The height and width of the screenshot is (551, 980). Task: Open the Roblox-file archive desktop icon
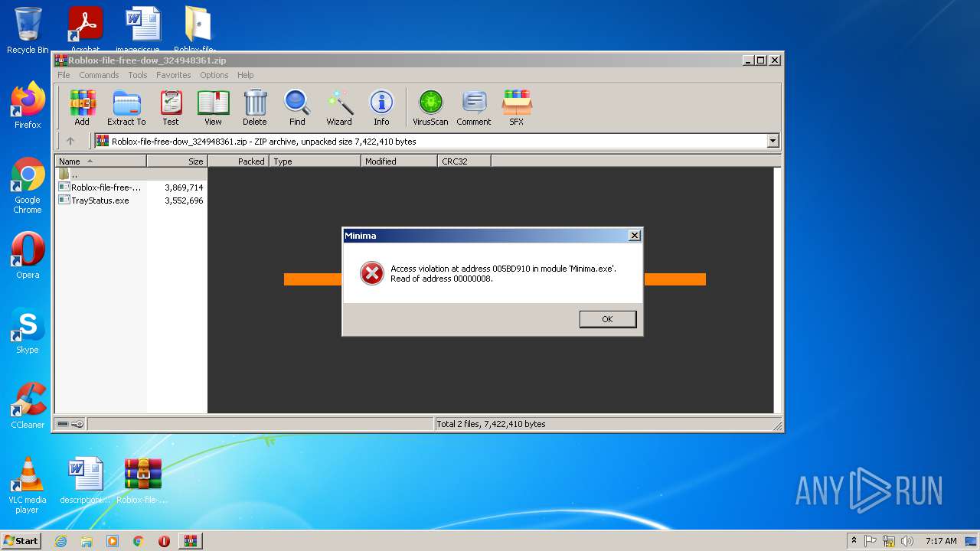(x=143, y=481)
